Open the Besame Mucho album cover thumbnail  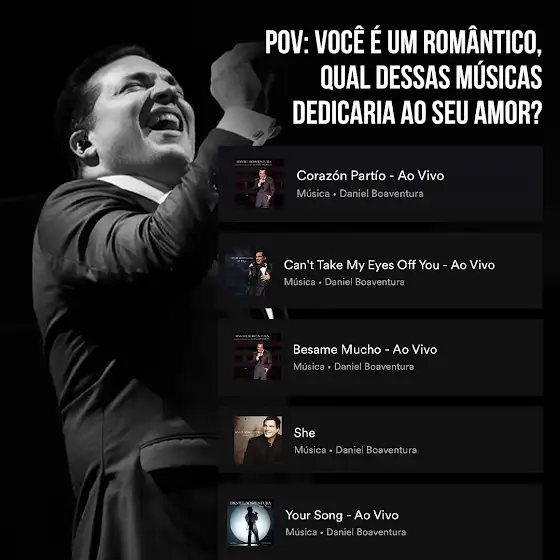click(257, 356)
